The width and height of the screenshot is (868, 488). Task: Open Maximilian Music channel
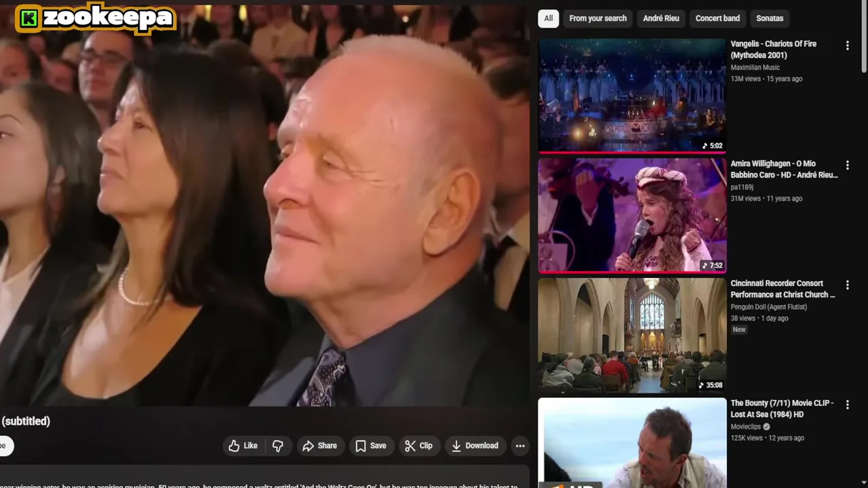point(755,68)
